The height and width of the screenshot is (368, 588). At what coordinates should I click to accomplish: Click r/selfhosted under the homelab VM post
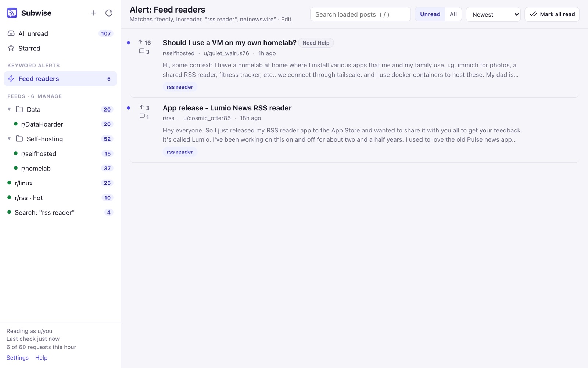point(179,53)
